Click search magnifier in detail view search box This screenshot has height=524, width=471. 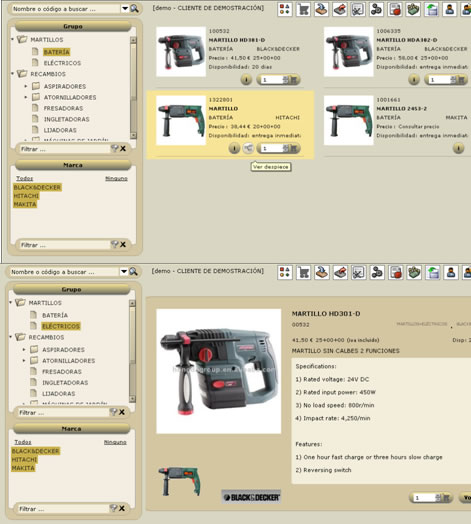[133, 272]
